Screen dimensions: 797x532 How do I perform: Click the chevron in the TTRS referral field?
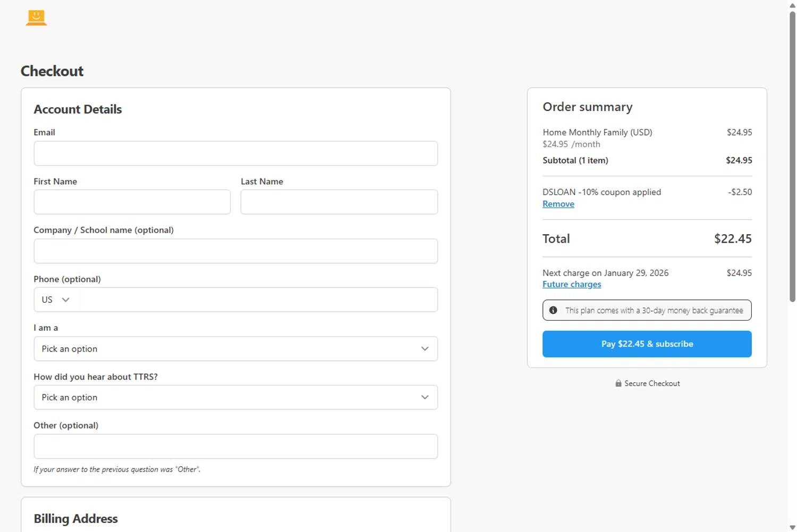(x=425, y=397)
